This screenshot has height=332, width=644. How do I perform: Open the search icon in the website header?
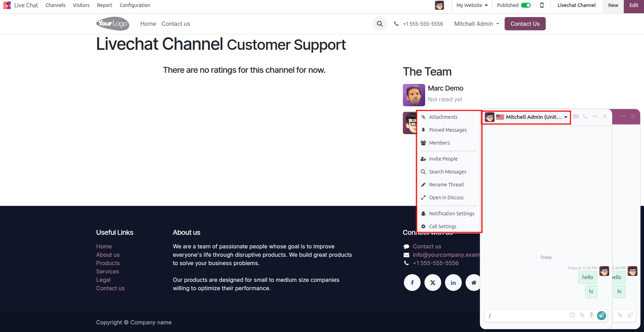(379, 24)
